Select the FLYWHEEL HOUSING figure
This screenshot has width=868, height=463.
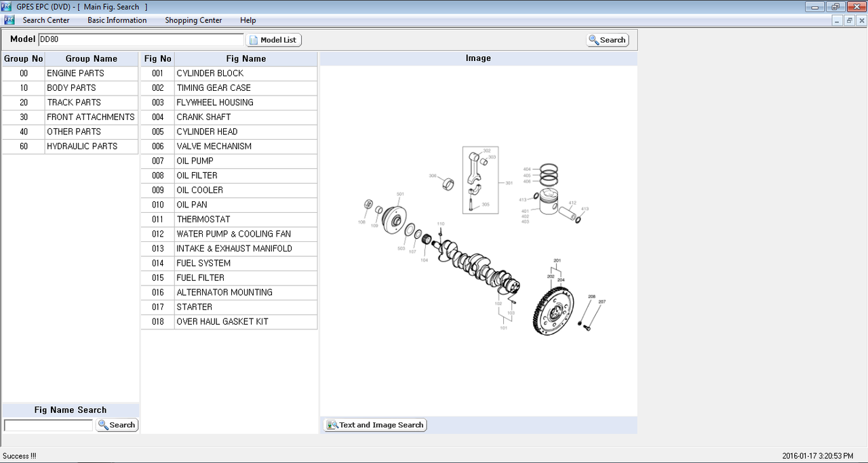click(229, 102)
